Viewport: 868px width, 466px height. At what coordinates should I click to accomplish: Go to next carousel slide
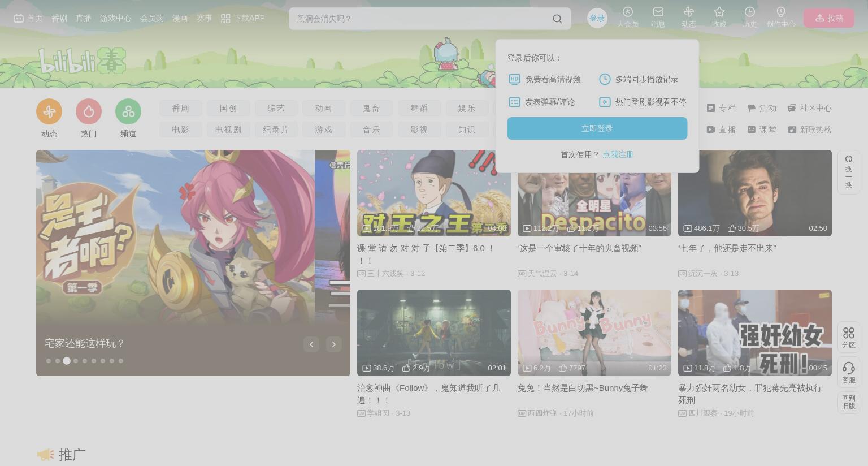pos(334,344)
